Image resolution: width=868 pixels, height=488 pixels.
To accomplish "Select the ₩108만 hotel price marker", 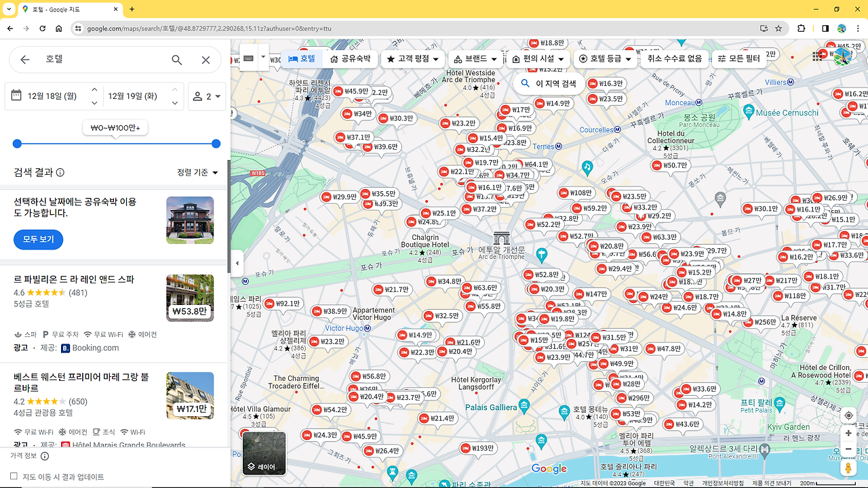I will (x=575, y=193).
